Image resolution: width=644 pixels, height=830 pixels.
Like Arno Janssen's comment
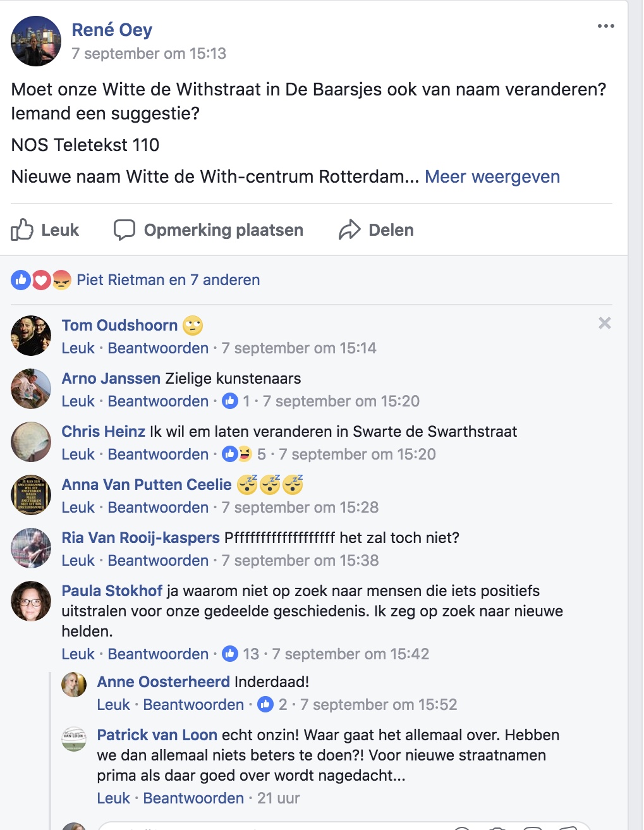[x=78, y=401]
